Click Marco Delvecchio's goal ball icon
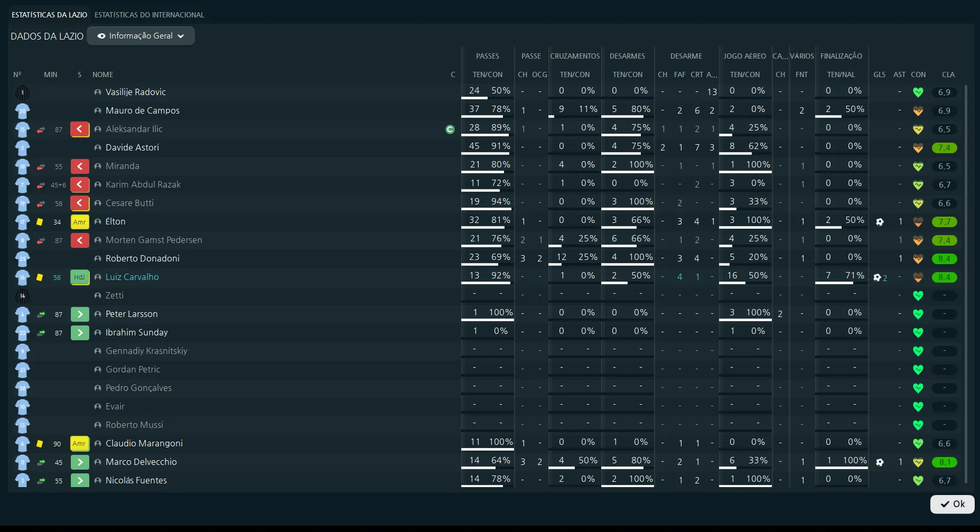Viewport: 980px width, 532px height. point(880,462)
